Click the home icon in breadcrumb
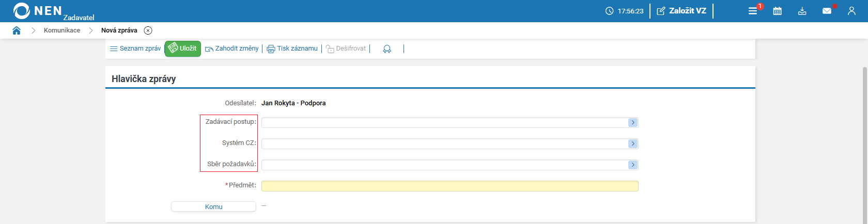The height and width of the screenshot is (224, 868). [x=17, y=30]
